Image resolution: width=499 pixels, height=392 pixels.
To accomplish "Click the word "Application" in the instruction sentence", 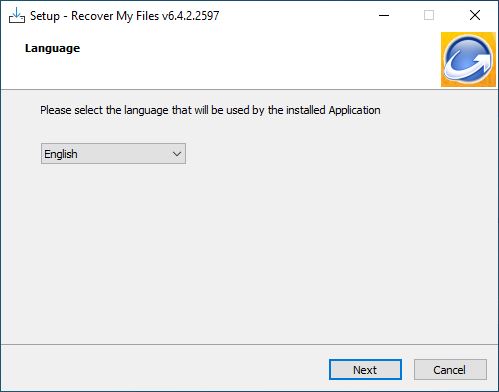I will [355, 110].
